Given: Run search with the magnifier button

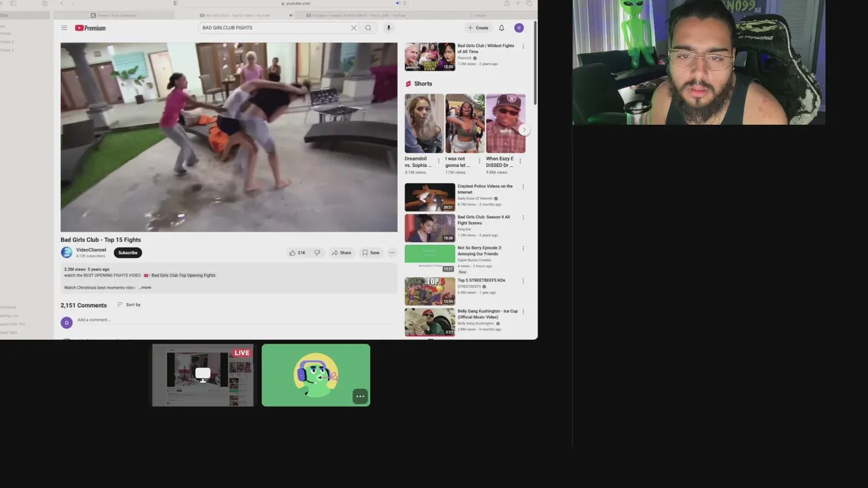Looking at the screenshot, I should (x=368, y=28).
